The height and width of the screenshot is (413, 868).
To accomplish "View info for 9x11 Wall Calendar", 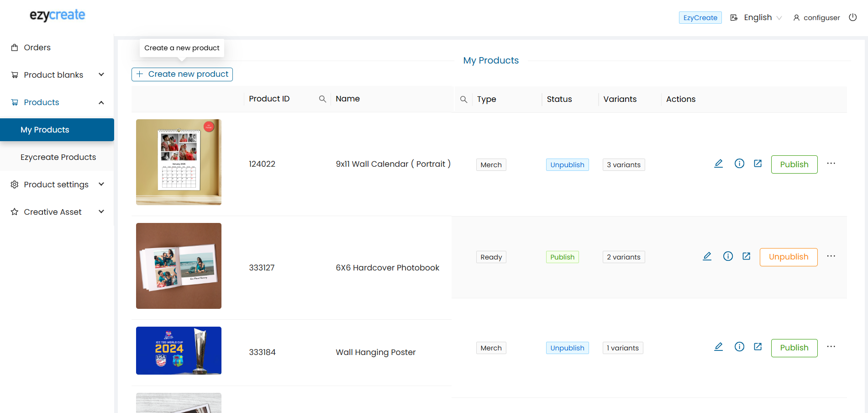I will coord(739,164).
